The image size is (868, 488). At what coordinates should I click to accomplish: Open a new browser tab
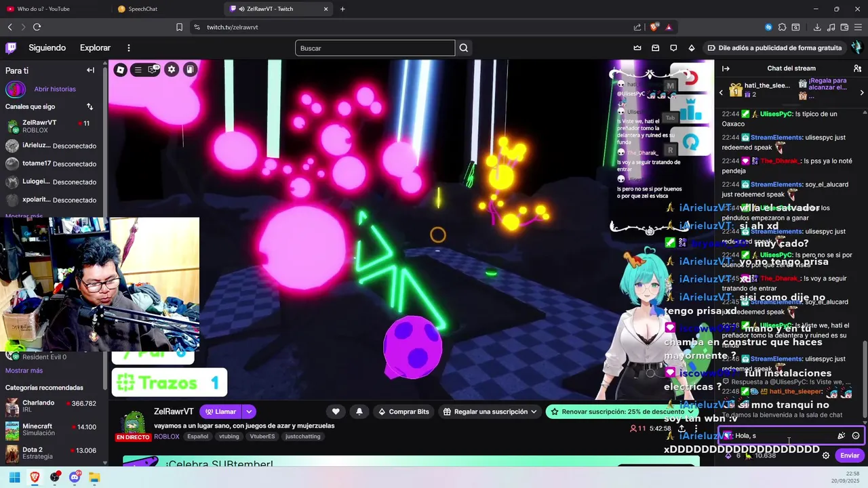[x=342, y=9]
